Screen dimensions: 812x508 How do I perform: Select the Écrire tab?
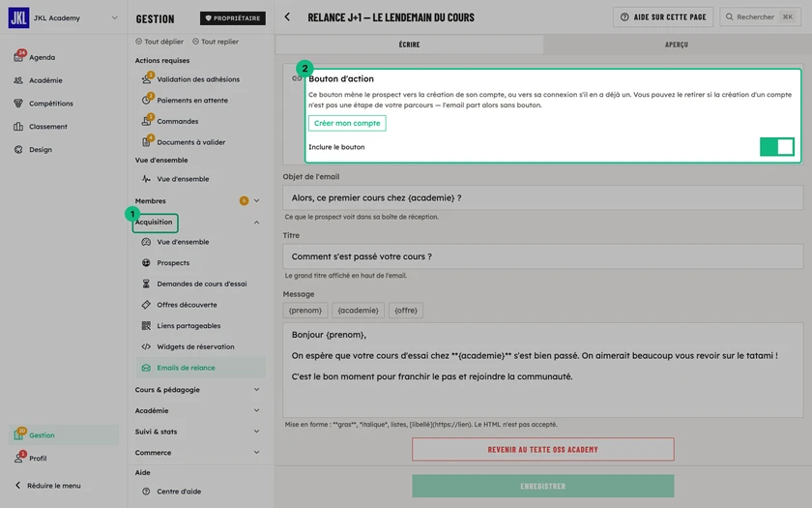tap(409, 45)
